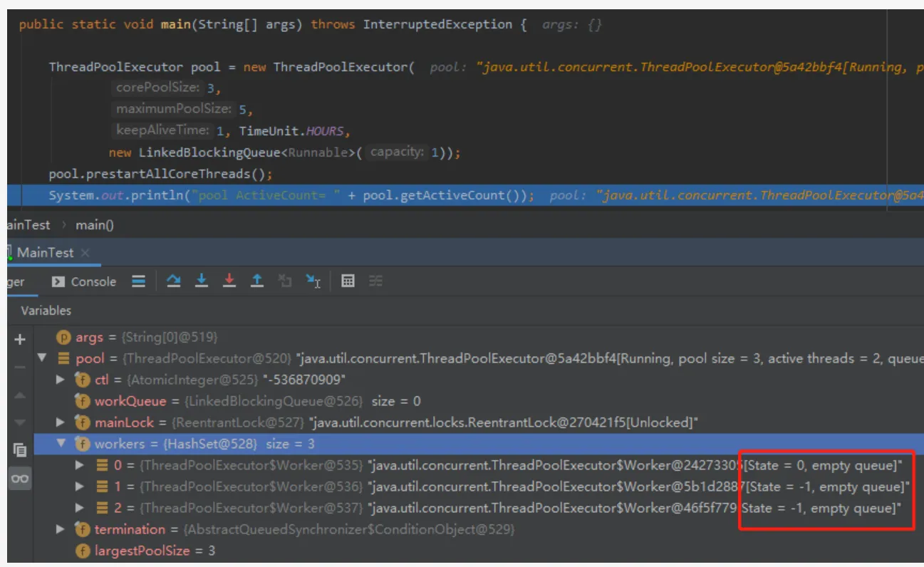
Task: Click the copy value icon in left gutter
Action: point(20,449)
